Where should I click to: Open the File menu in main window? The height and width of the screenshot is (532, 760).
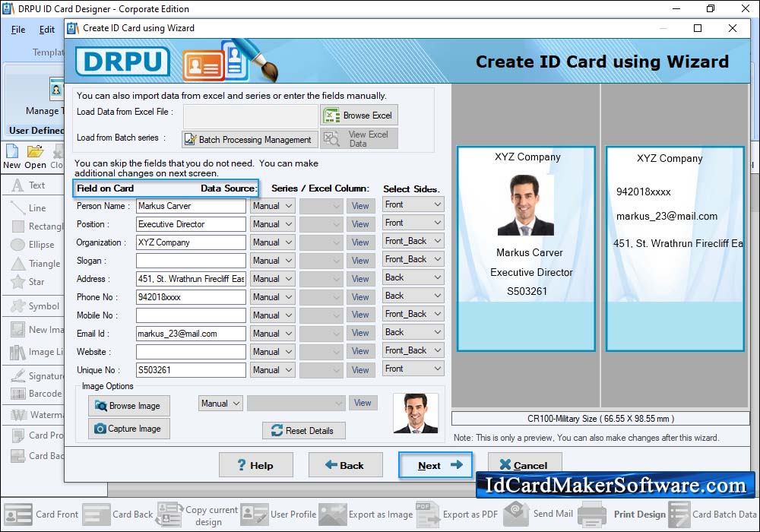18,30
